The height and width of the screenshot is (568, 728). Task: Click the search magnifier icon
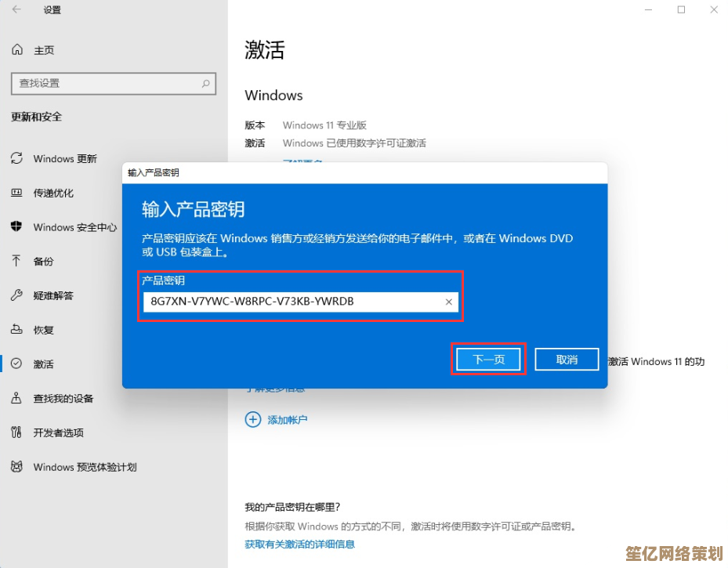coord(206,83)
